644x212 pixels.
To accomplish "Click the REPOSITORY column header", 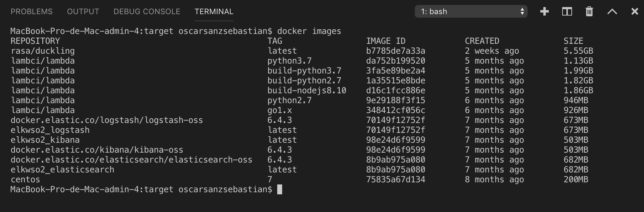I will click(x=35, y=41).
